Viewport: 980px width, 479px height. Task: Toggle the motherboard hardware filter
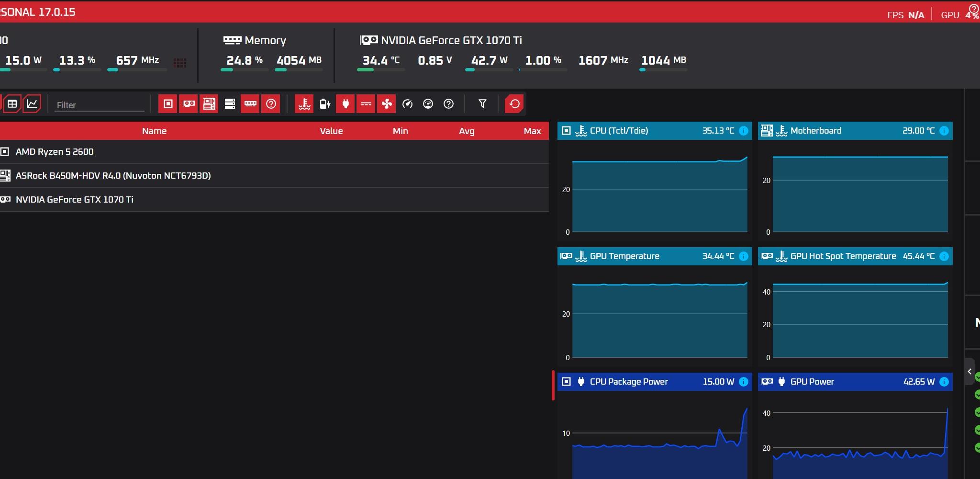209,104
